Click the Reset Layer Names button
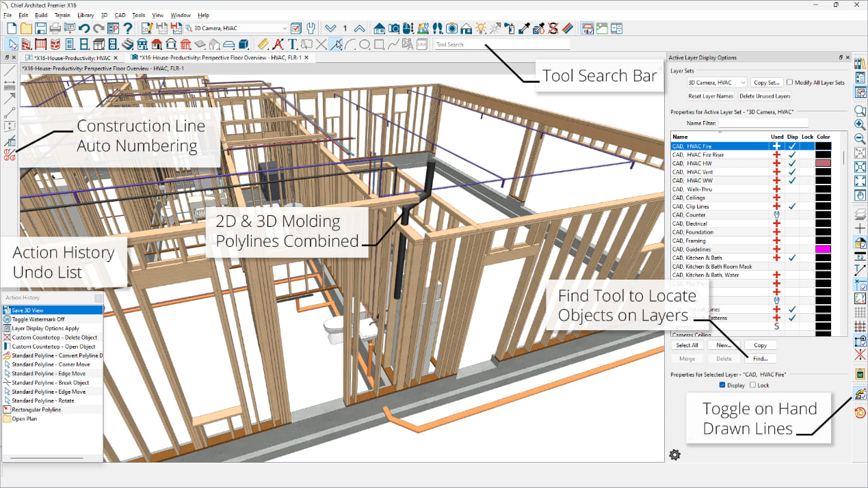 [x=710, y=95]
